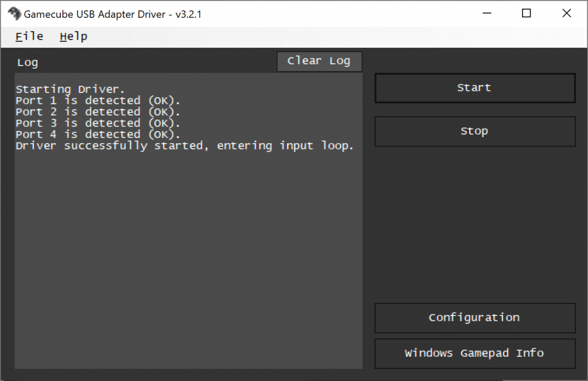Open the Help menu

73,37
